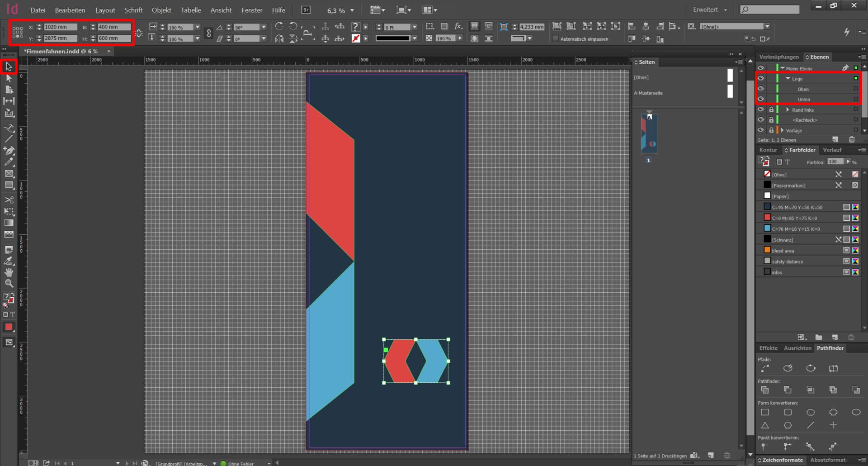Select the Selection tool arrow
Image resolution: width=868 pixels, height=466 pixels.
pyautogui.click(x=9, y=67)
